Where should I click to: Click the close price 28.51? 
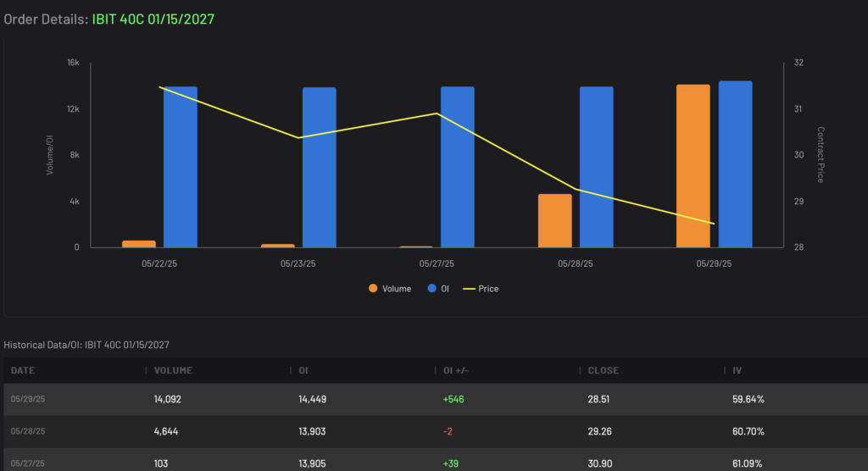(x=598, y=399)
